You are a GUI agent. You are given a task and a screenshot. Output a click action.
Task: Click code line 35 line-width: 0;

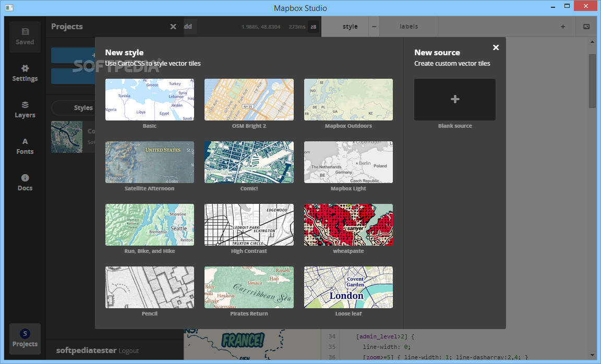coord(387,347)
